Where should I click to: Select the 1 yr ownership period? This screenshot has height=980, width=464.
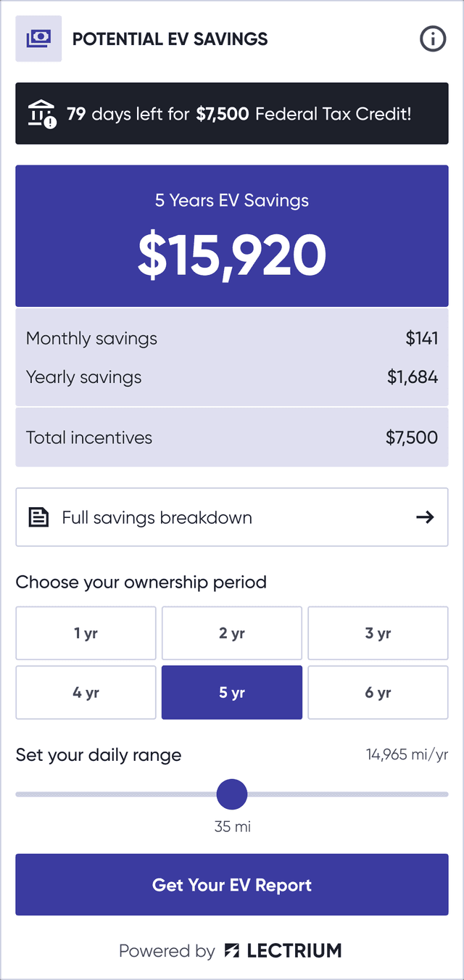coord(86,633)
